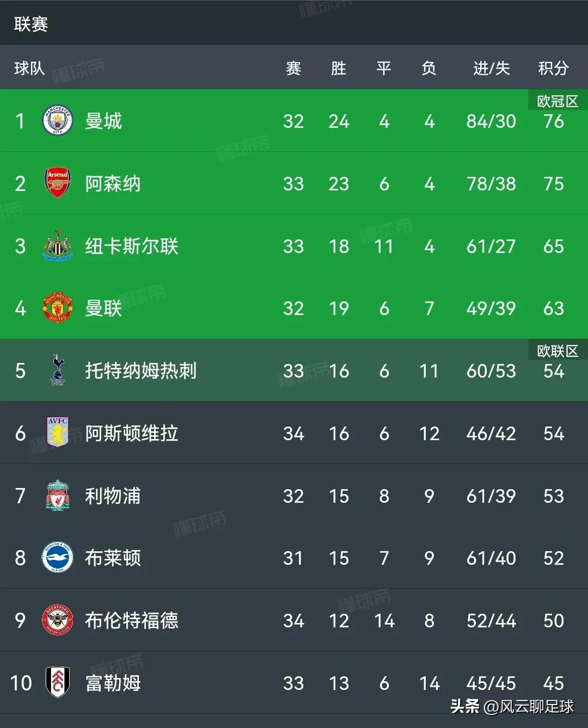Select the 联赛 tab header

(31, 24)
